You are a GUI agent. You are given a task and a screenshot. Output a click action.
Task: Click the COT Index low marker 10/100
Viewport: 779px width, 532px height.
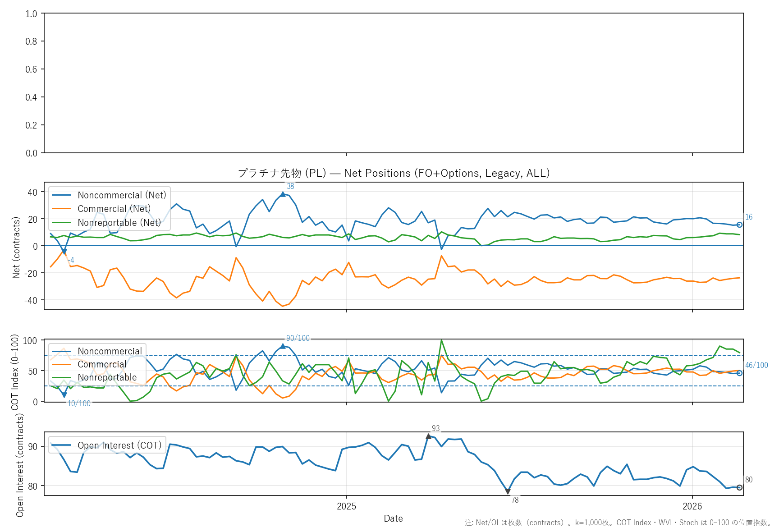[64, 395]
